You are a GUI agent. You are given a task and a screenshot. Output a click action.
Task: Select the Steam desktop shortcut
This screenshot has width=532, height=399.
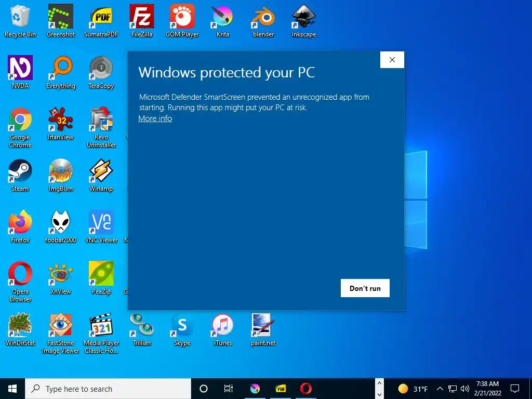[20, 175]
